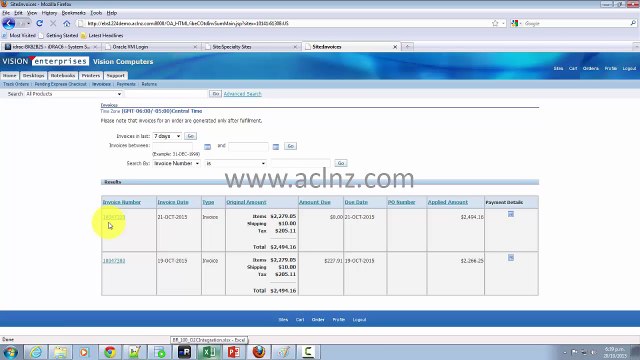Open the Camtasia green C taskbar icon

point(308,352)
